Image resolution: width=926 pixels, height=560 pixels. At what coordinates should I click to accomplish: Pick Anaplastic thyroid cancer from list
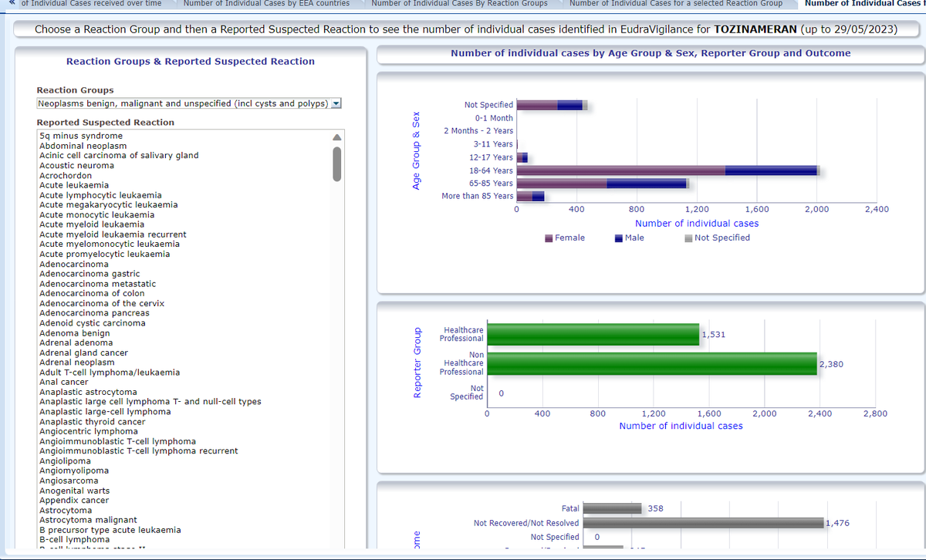92,422
